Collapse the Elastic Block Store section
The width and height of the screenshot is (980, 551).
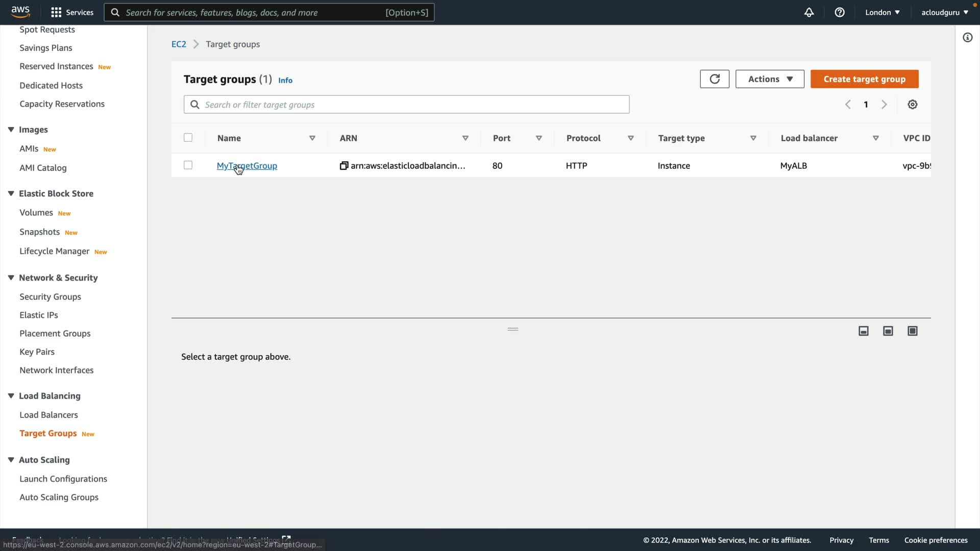11,193
